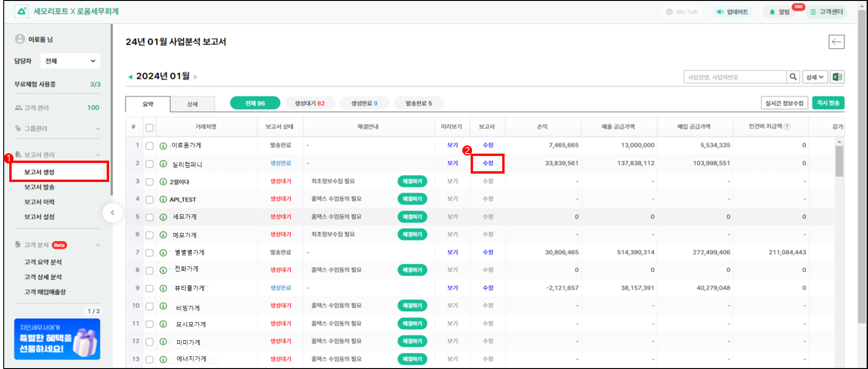Click the Excel export icon
868x369 pixels.
(837, 77)
